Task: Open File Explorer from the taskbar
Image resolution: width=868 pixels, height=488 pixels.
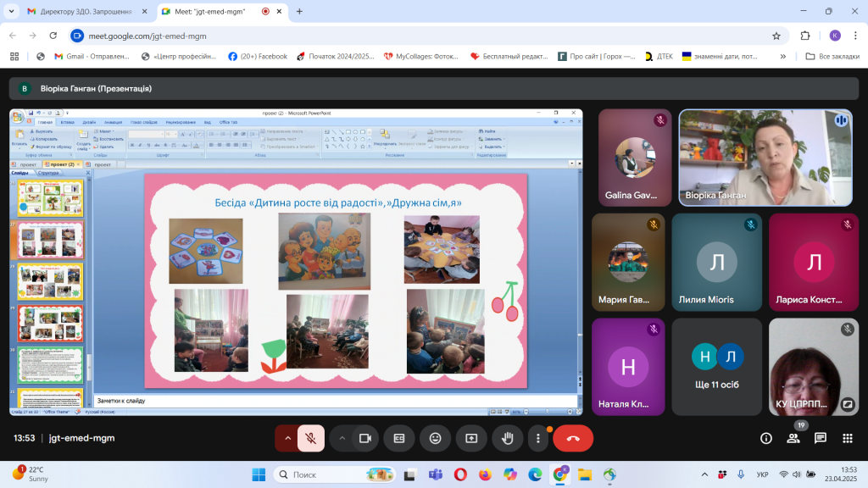Action: click(x=585, y=474)
